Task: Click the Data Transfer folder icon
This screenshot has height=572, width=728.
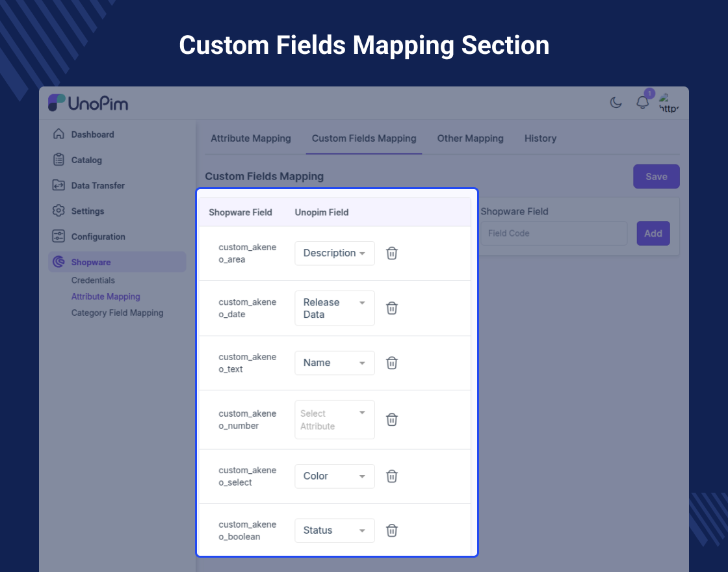Action: [58, 185]
